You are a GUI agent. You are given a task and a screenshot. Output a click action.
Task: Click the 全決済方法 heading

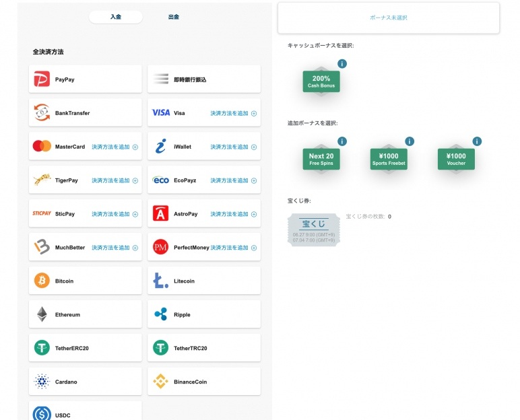coord(48,52)
